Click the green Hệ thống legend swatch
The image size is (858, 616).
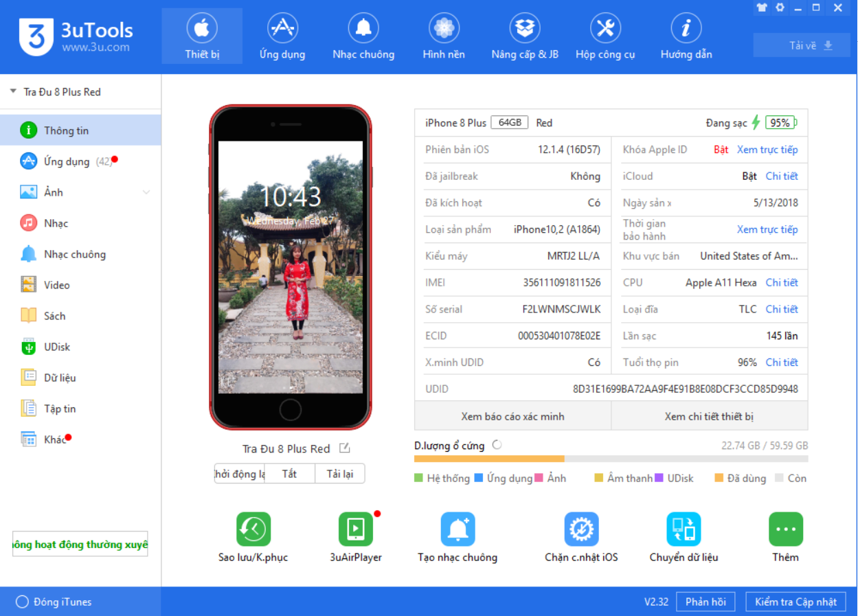tap(419, 478)
